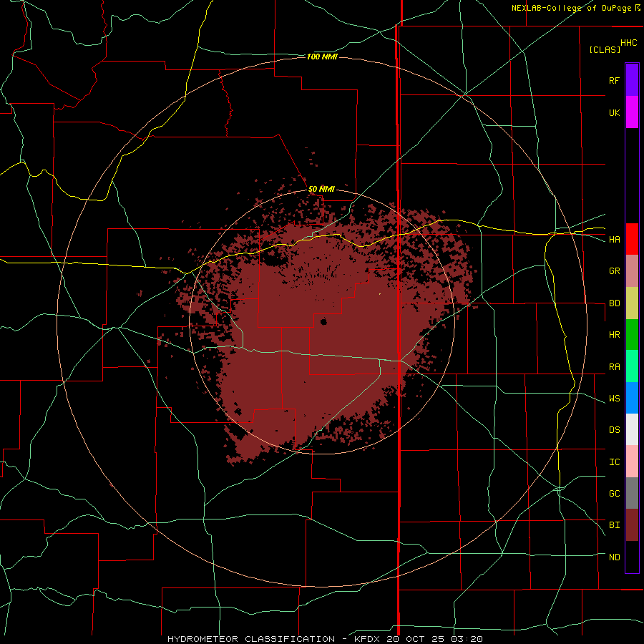Click the HA red legend swatch

[x=632, y=239]
